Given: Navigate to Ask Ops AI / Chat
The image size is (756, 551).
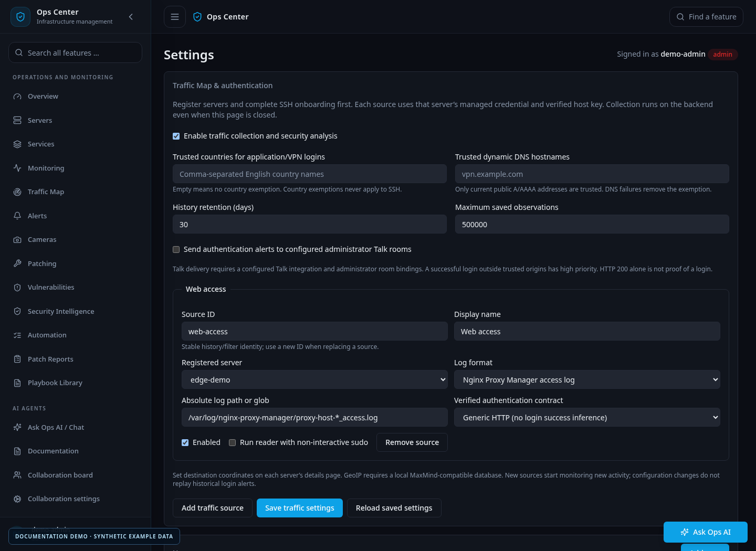Looking at the screenshot, I should click(75, 428).
